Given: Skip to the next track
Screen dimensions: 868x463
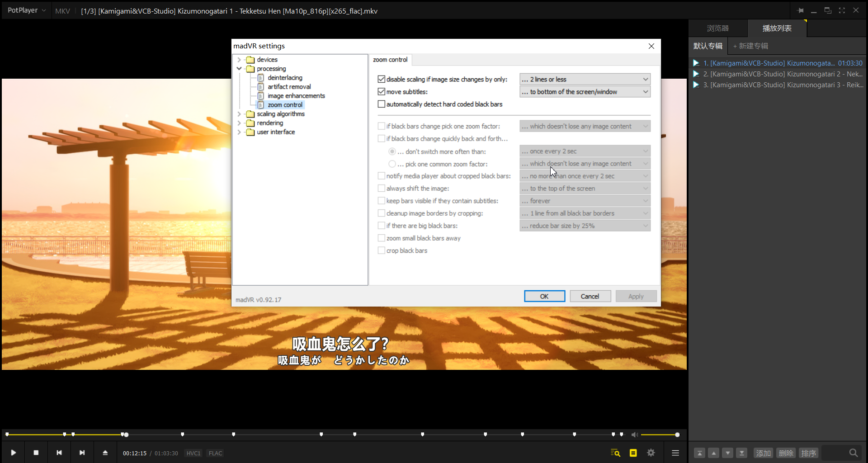Looking at the screenshot, I should coord(82,453).
